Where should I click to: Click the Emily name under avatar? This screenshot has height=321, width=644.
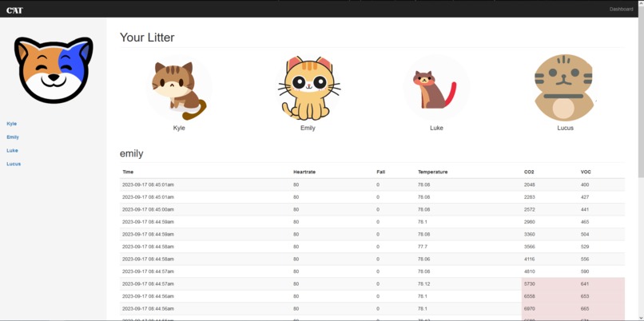tap(308, 128)
